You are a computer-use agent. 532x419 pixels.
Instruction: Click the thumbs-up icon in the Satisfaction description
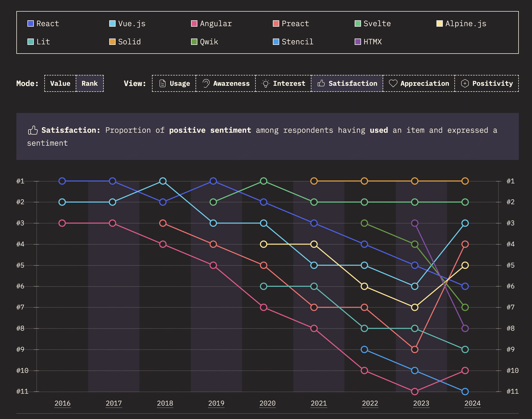click(x=33, y=130)
